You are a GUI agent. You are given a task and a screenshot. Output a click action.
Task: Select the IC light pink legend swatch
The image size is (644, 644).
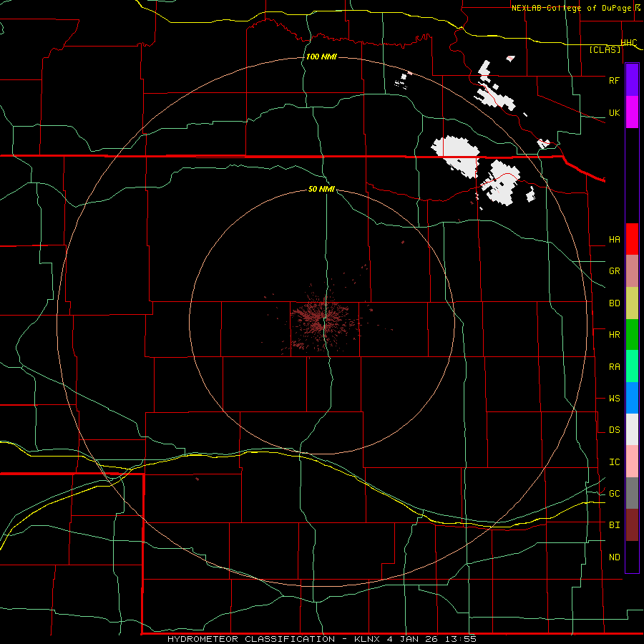tap(632, 462)
